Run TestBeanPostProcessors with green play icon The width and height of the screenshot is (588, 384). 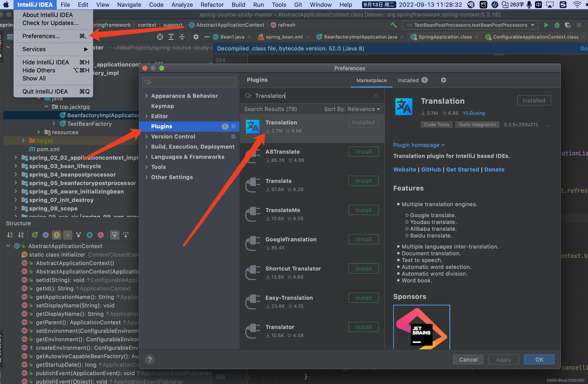[x=546, y=25]
